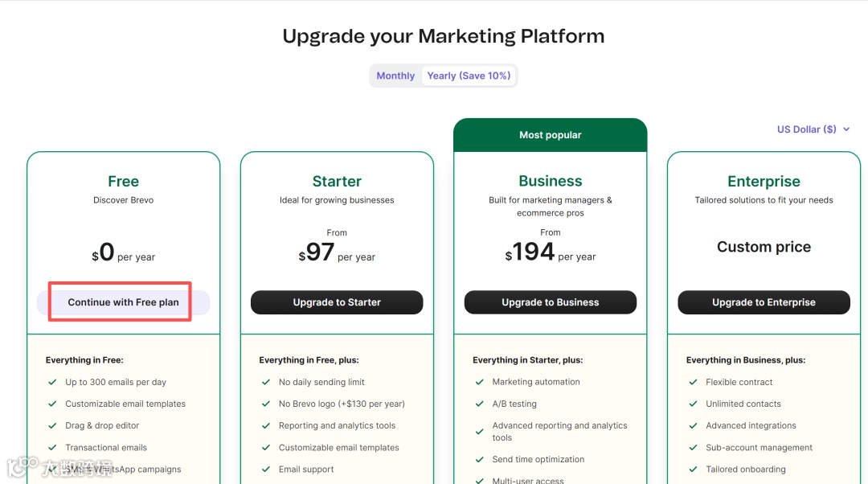
Task: Switch billing to Monthly
Action: point(395,76)
